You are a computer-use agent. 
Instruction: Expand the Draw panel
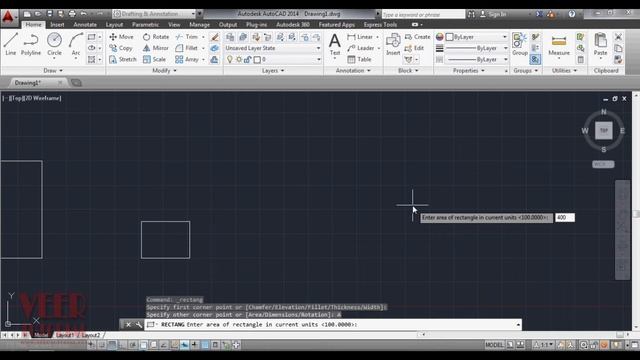click(x=53, y=71)
